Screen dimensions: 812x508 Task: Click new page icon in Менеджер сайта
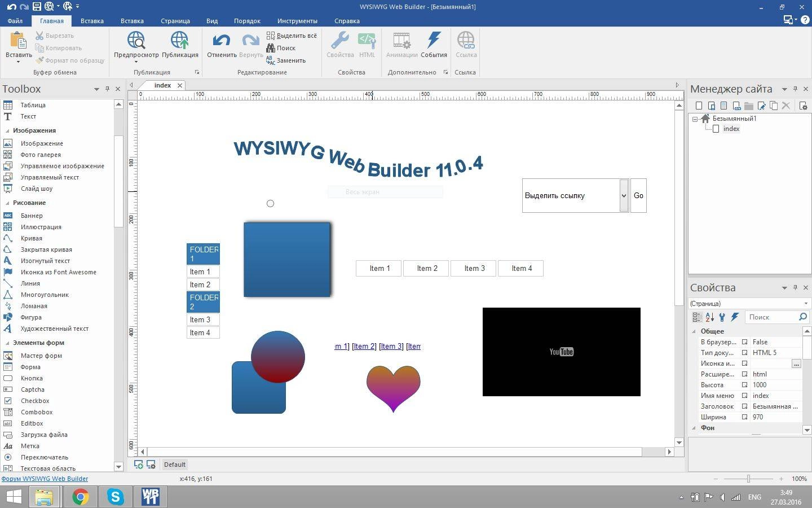(x=699, y=106)
